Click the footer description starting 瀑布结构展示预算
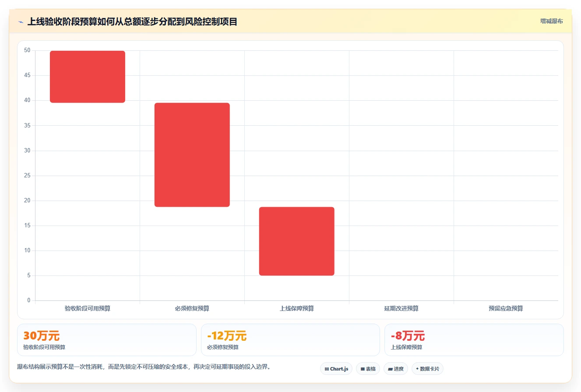Image resolution: width=581 pixels, height=392 pixels. coord(144,367)
